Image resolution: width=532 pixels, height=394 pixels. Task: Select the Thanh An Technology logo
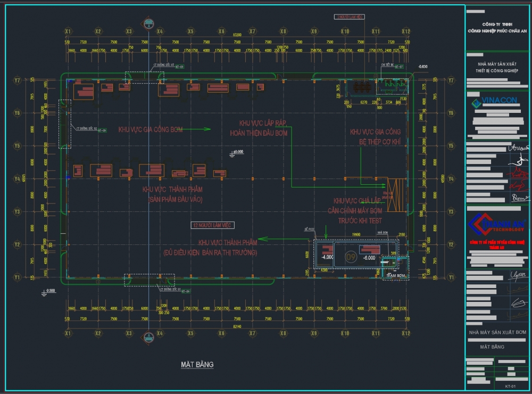pos(496,226)
